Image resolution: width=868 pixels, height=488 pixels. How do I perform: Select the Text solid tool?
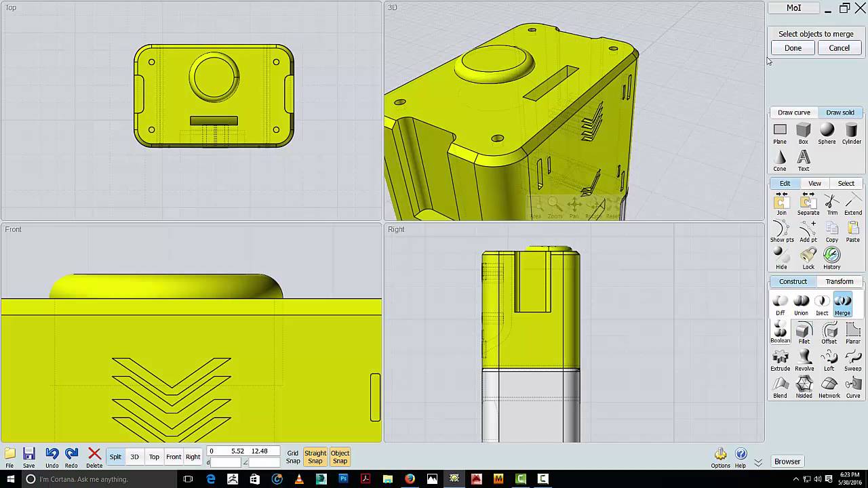tap(804, 161)
